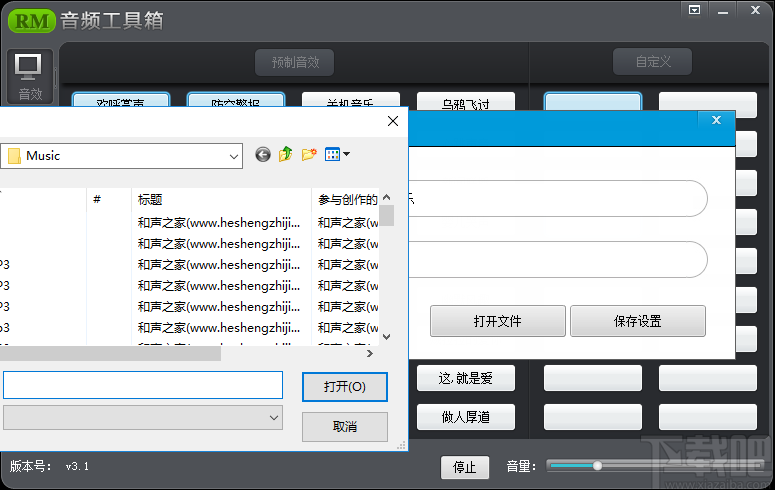The image size is (775, 490).
Task: Stop playback with 停止 button
Action: [465, 467]
